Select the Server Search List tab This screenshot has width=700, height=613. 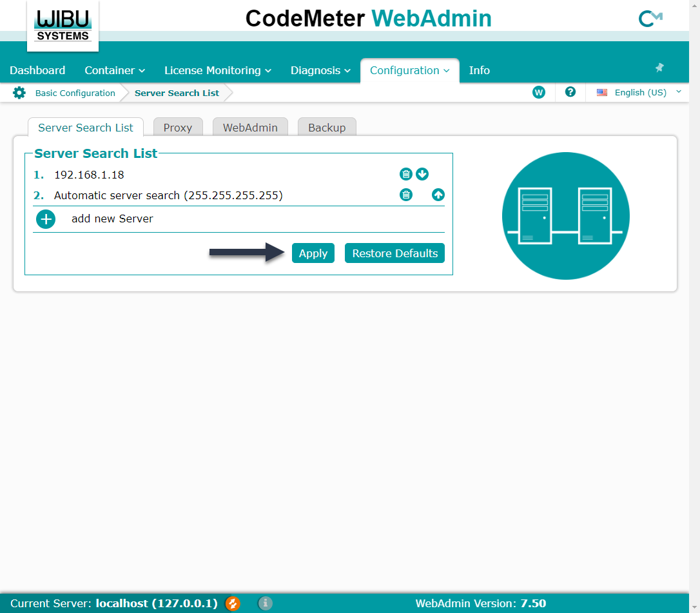click(x=86, y=128)
